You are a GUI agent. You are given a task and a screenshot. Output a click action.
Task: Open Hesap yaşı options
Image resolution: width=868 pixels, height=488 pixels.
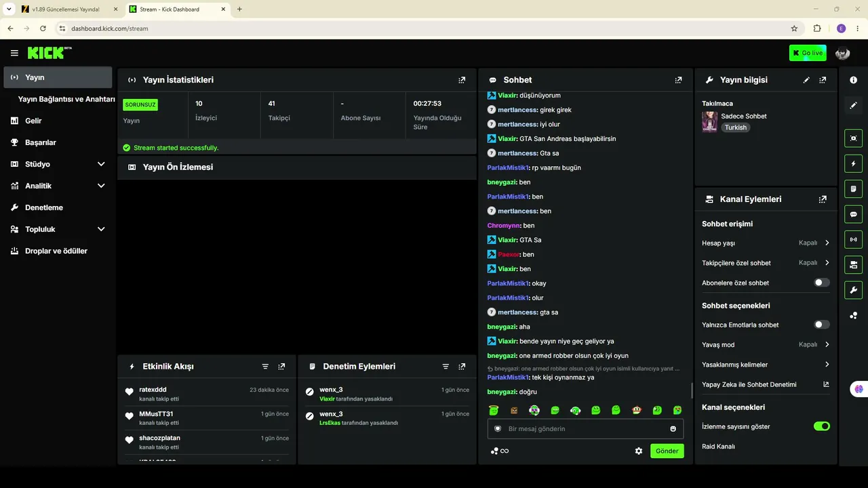[766, 243]
